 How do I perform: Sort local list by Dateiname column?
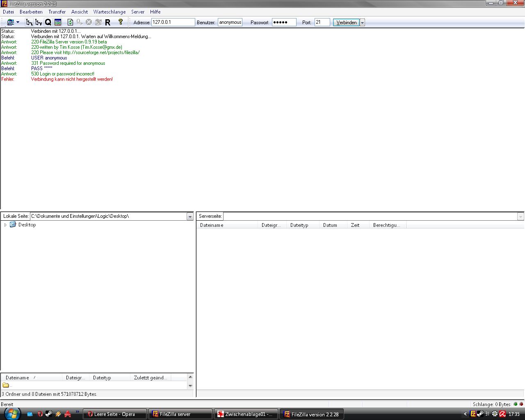click(x=32, y=378)
